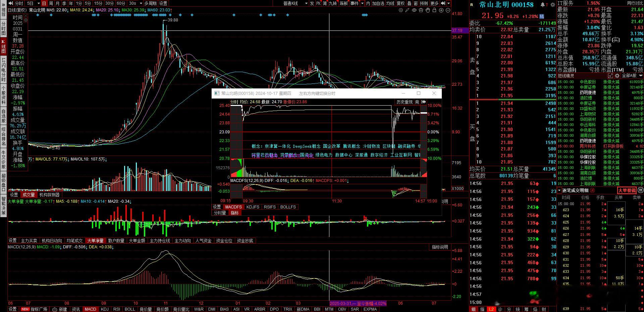Click the chart settings gear icon
The image size is (644, 312).
click(x=401, y=10)
